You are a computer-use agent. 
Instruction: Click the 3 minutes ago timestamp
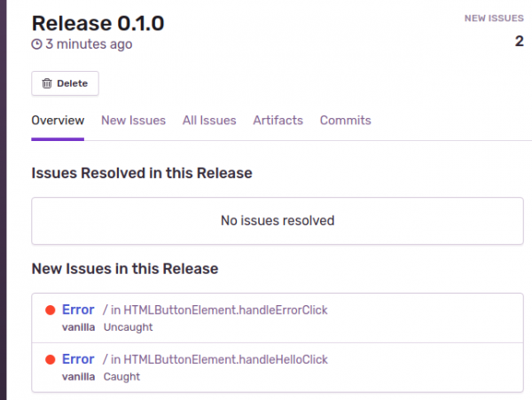[x=90, y=43]
